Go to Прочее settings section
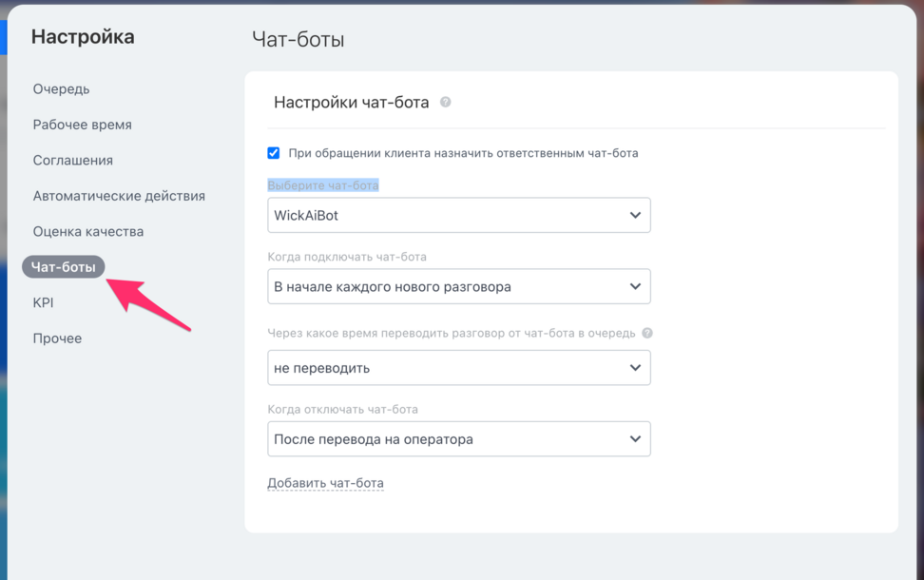The height and width of the screenshot is (580, 924). pyautogui.click(x=57, y=338)
